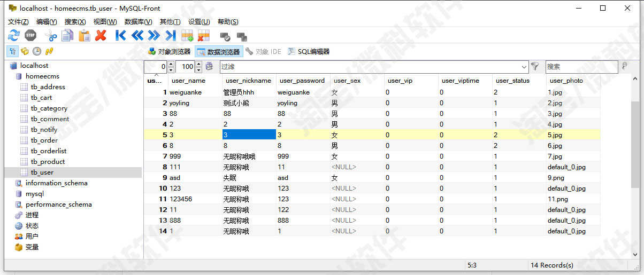Click the 搜索 search input field
The height and width of the screenshot is (275, 644).
(x=581, y=67)
